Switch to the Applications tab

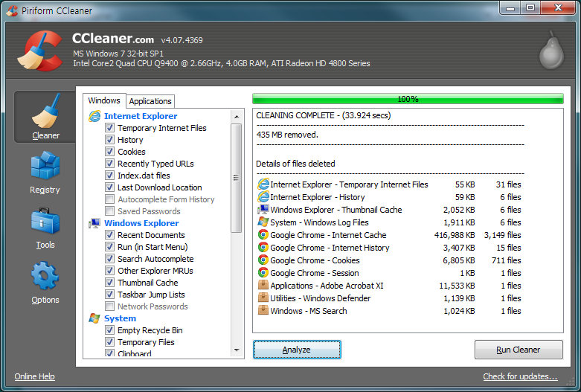click(150, 101)
